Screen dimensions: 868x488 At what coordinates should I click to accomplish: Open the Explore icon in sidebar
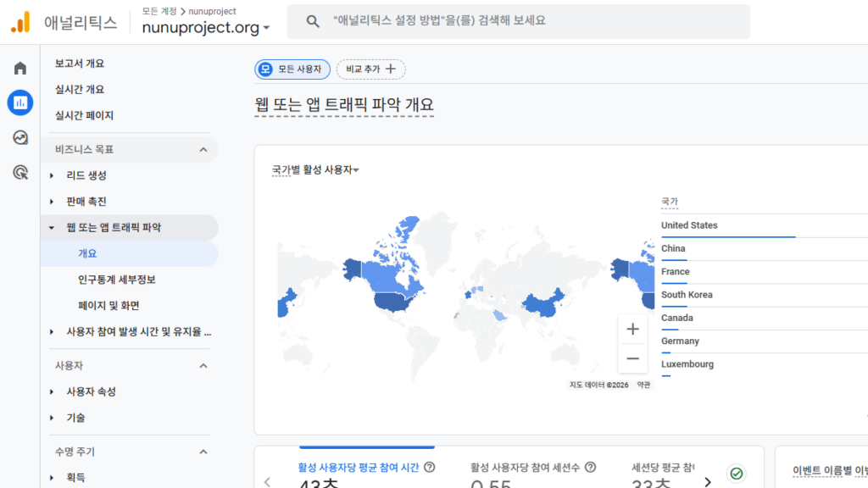coord(20,137)
